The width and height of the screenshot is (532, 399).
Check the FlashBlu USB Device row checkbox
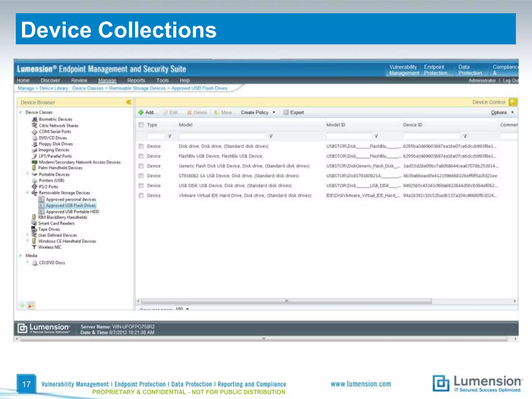pos(141,156)
